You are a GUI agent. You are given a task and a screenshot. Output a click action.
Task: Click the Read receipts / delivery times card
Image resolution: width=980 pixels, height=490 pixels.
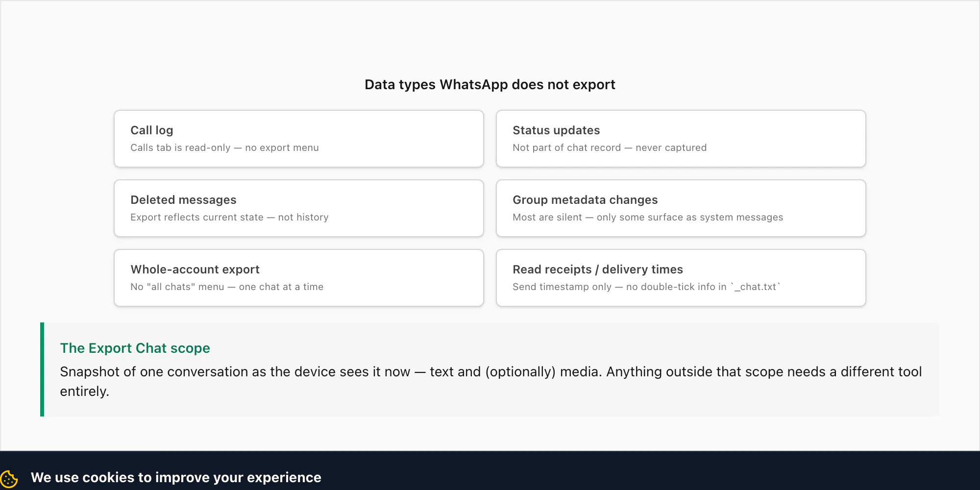[681, 278]
